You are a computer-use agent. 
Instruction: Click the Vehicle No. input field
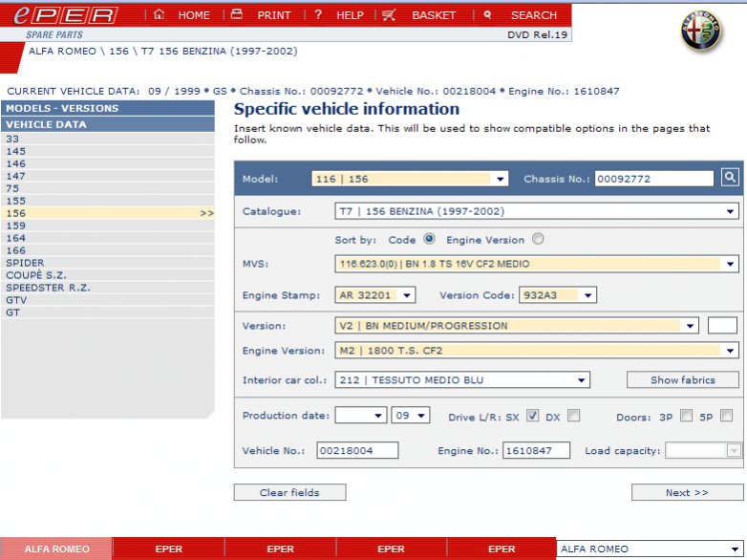click(x=357, y=451)
